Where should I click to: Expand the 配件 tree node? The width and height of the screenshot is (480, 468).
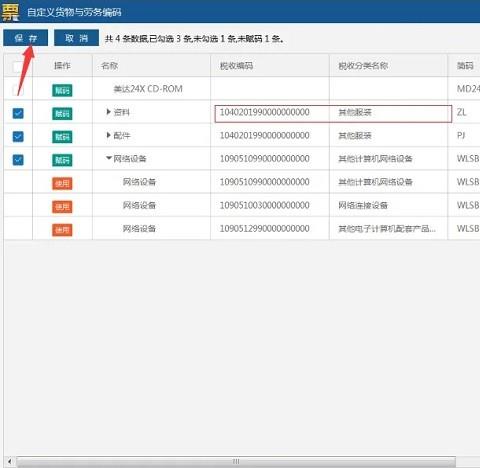(x=108, y=135)
